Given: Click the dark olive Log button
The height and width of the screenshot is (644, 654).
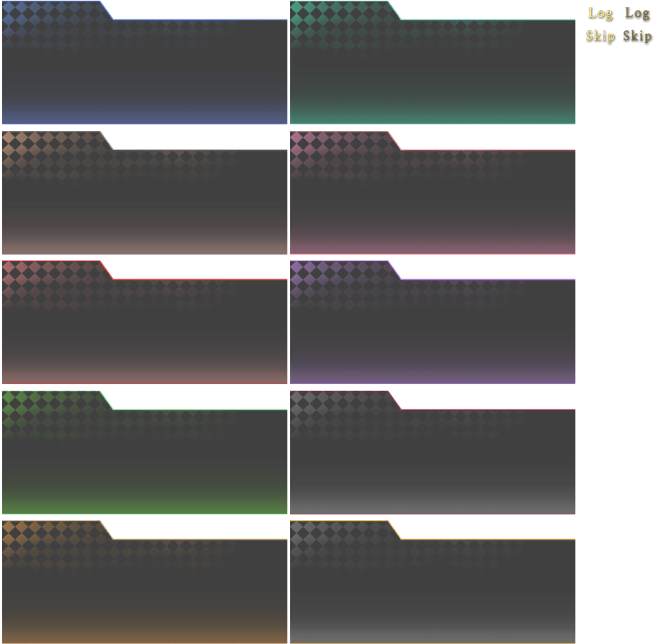Looking at the screenshot, I should click(637, 14).
